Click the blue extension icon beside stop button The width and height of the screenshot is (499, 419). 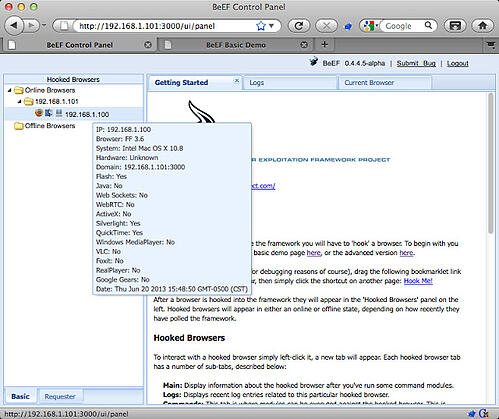coord(348,26)
